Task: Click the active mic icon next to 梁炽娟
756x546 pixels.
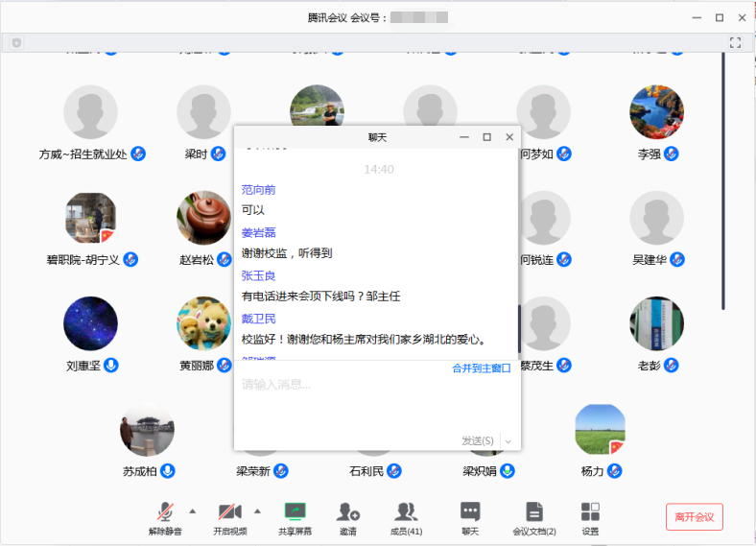Action: [x=508, y=471]
